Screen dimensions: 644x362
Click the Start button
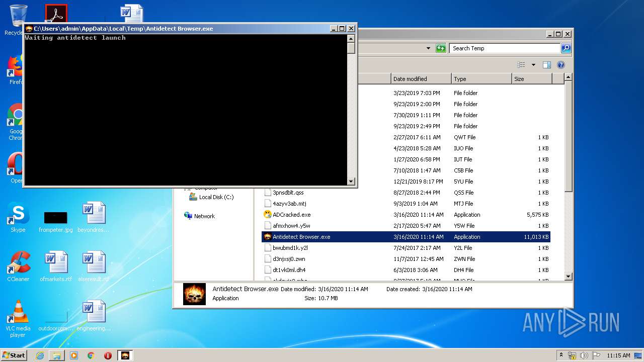tap(14, 355)
